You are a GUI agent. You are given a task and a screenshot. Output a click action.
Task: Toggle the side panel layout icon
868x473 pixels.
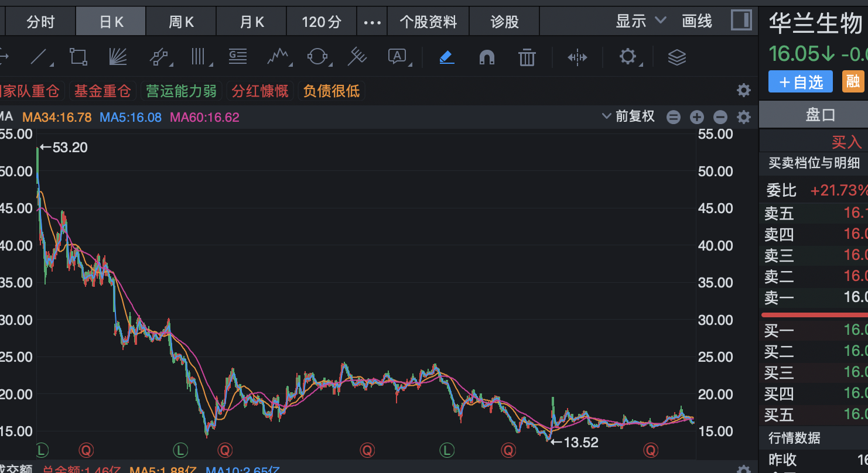[741, 21]
